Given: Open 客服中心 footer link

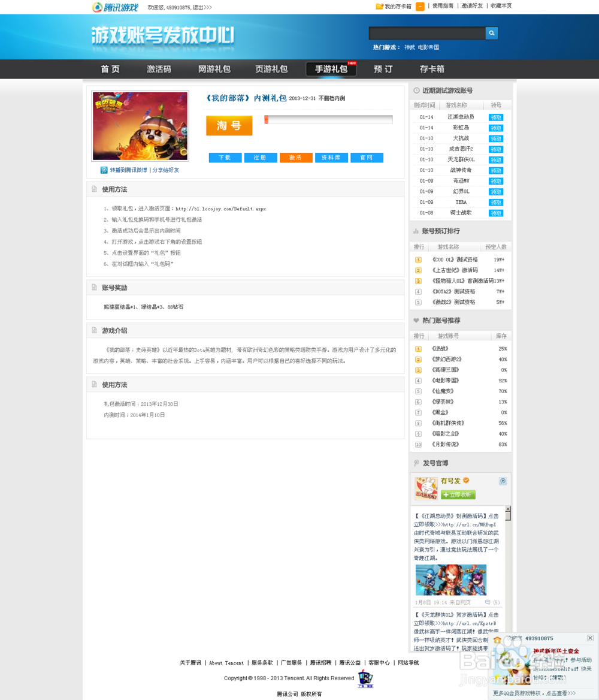Looking at the screenshot, I should 379,663.
